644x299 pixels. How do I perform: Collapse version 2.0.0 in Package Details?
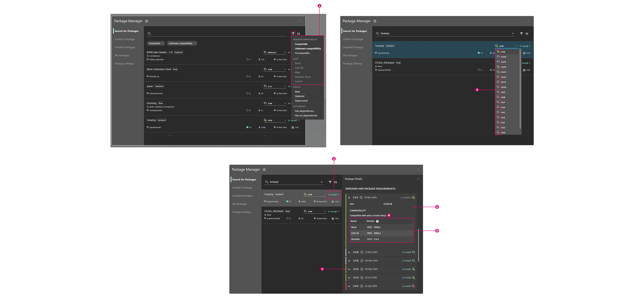pyautogui.click(x=349, y=198)
